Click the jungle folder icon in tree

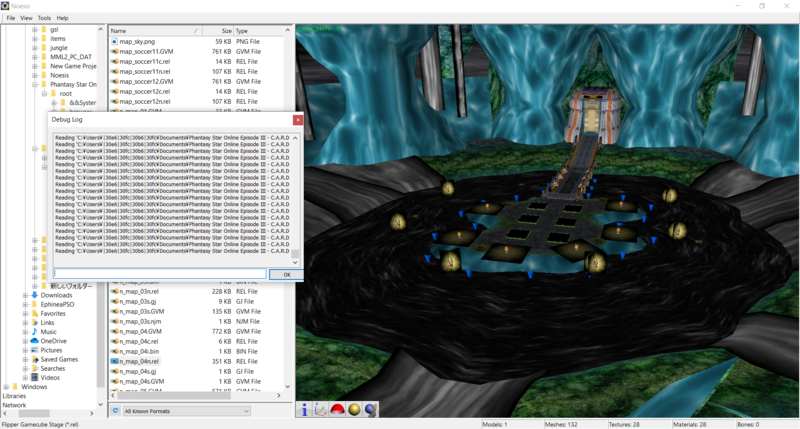(x=44, y=47)
